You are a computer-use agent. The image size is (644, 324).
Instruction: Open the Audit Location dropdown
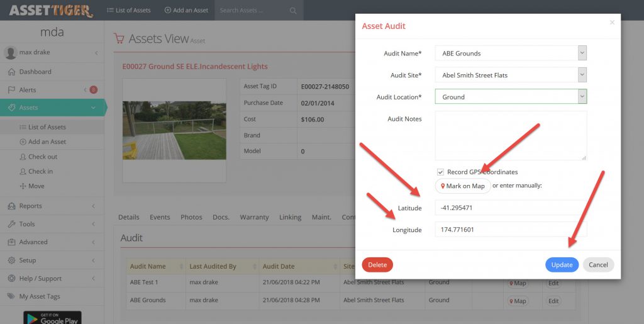(x=511, y=97)
